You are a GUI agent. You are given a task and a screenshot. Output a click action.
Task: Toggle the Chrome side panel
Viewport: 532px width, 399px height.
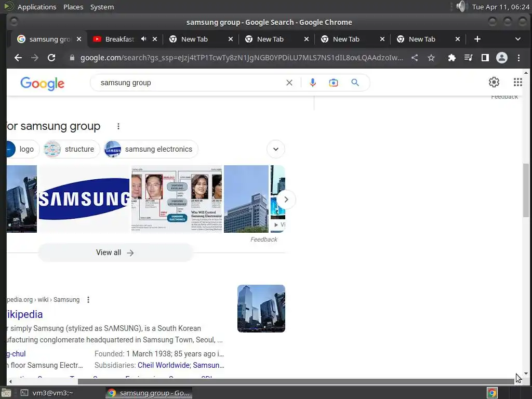coord(485,58)
